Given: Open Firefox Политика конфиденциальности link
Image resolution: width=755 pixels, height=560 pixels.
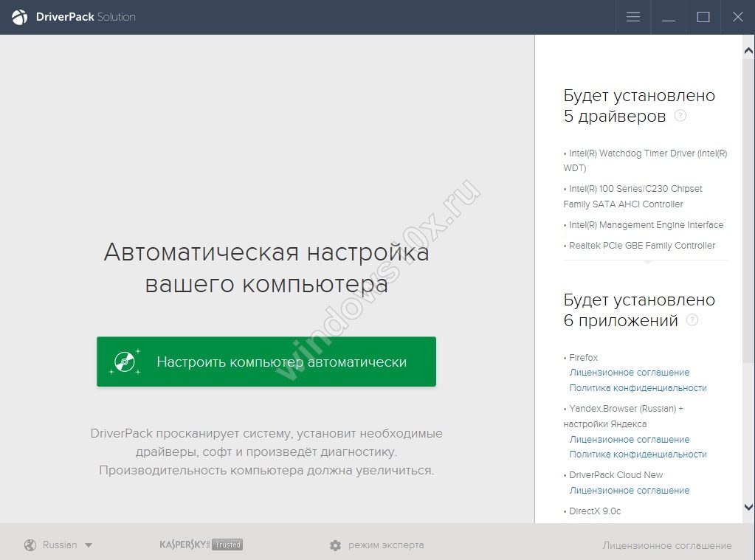Looking at the screenshot, I should (x=638, y=388).
